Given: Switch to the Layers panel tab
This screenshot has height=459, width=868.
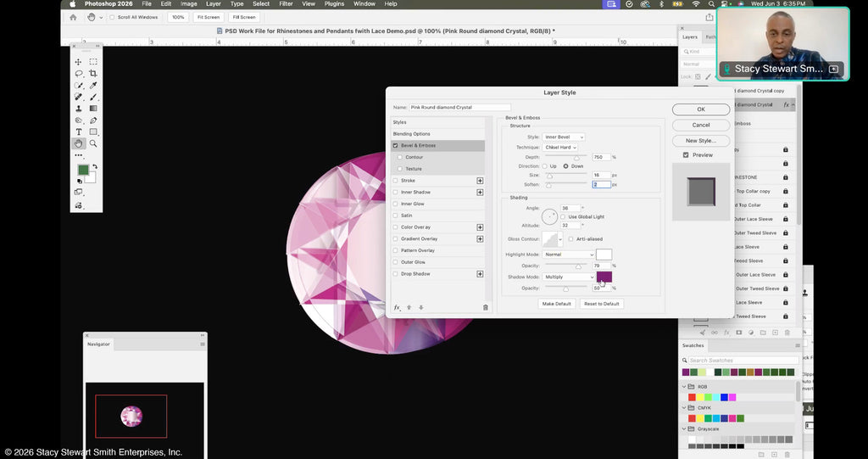Looking at the screenshot, I should tap(690, 37).
